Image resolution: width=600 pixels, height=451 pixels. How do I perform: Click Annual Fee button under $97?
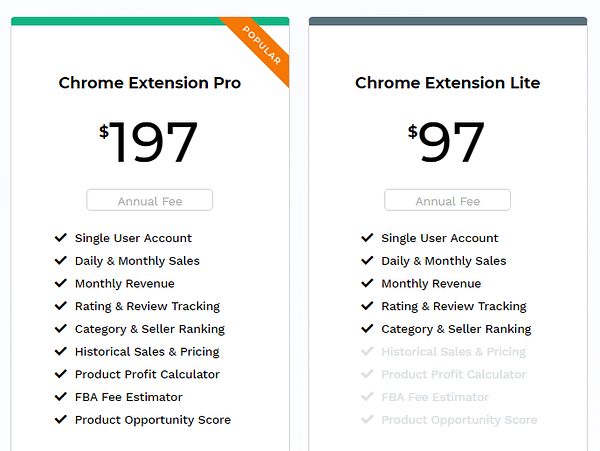point(448,200)
